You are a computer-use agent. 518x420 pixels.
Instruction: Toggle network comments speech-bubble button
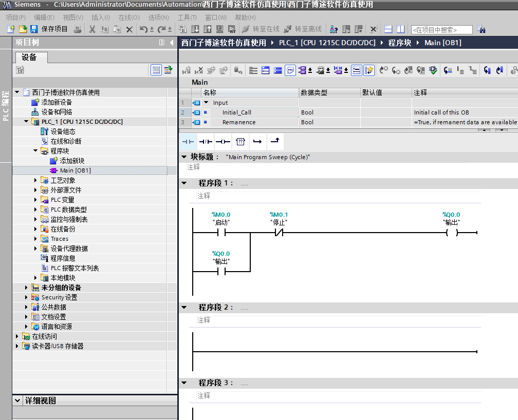click(x=290, y=70)
